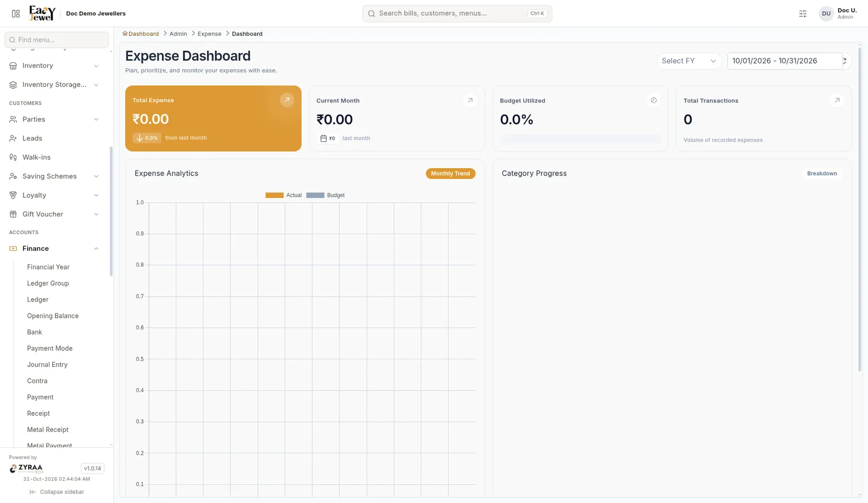Click Doc Demo Jewellers company name
Image resolution: width=868 pixels, height=503 pixels.
[95, 14]
